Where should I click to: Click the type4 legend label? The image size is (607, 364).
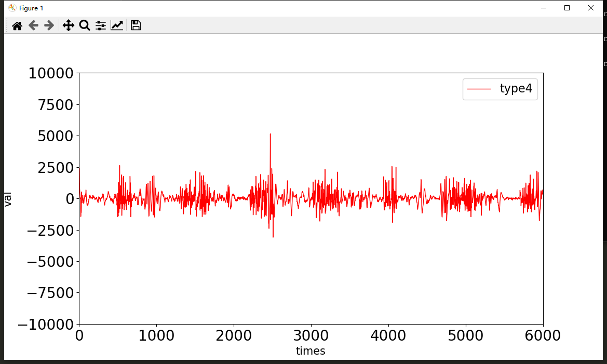tap(516, 89)
